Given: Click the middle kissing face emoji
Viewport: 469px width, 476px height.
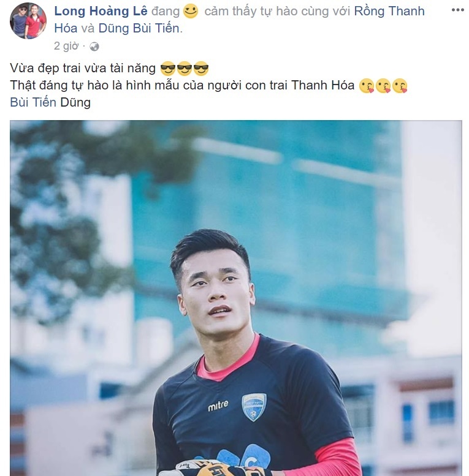Looking at the screenshot, I should click(383, 86).
